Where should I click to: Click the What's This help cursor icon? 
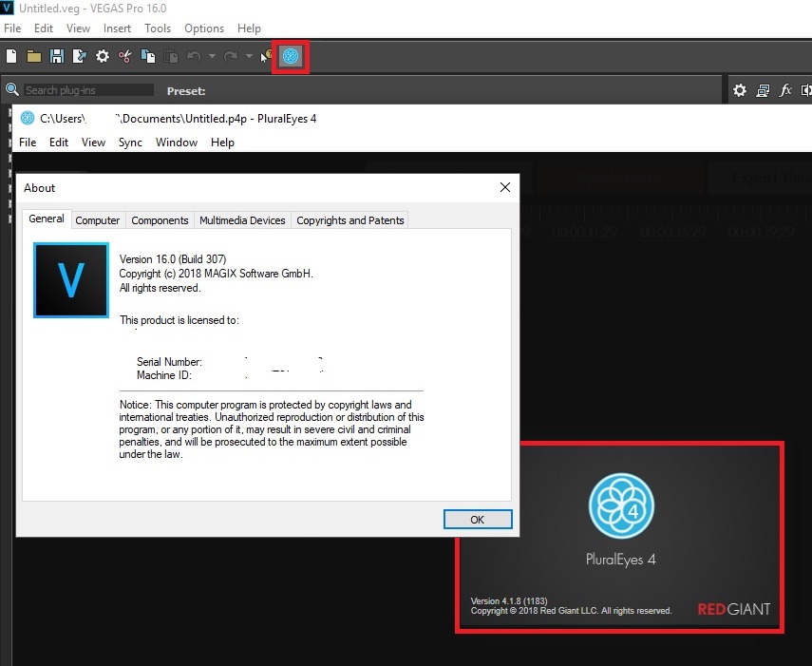266,56
